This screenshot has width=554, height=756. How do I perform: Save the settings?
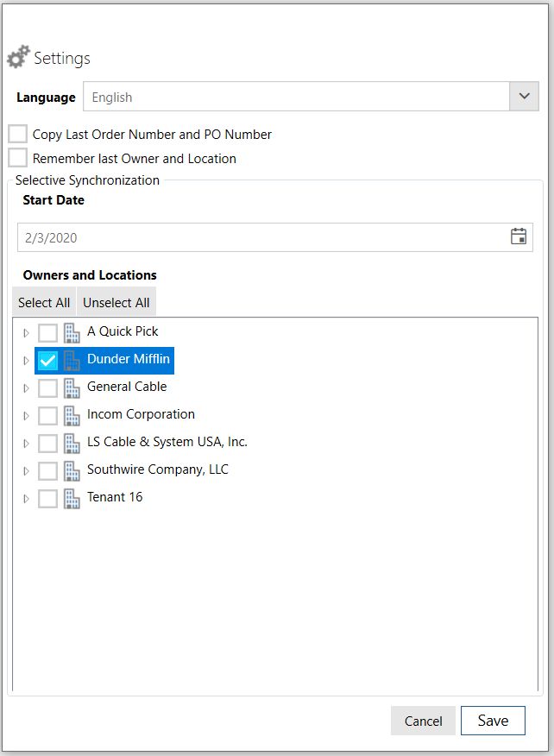click(x=493, y=721)
